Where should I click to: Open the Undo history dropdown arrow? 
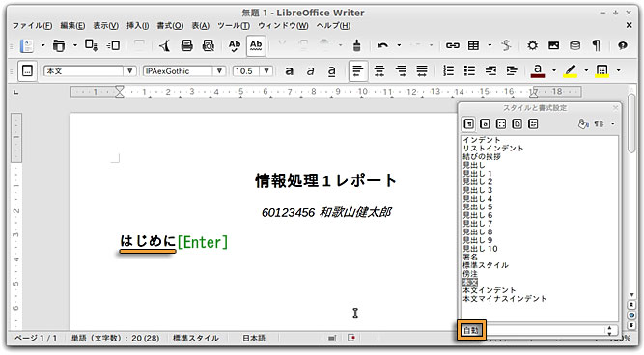(x=399, y=45)
